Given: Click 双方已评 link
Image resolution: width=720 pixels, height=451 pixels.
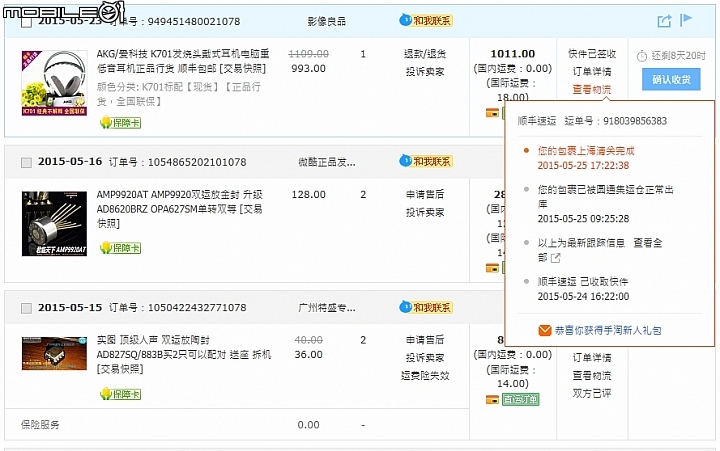Looking at the screenshot, I should 592,394.
